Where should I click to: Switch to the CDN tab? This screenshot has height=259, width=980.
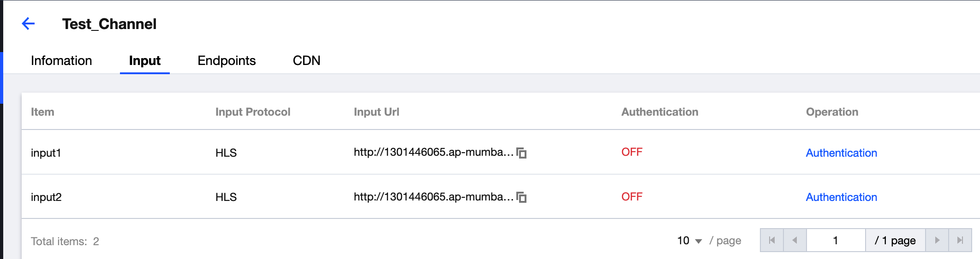click(x=306, y=60)
